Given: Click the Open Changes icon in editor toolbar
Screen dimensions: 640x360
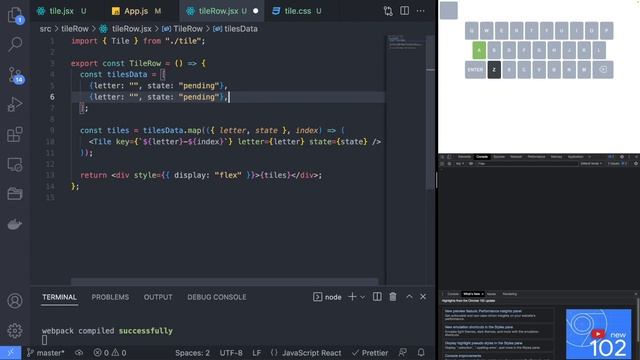Looking at the screenshot, I should [388, 11].
